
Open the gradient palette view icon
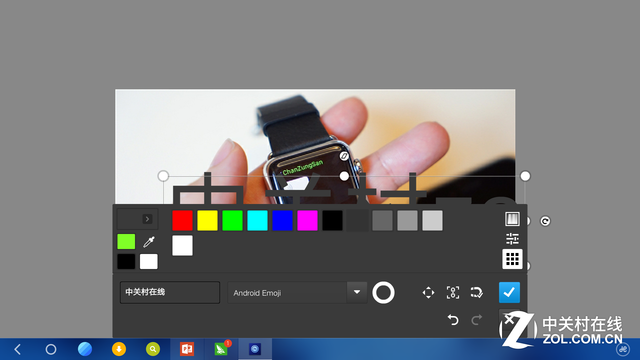point(512,219)
